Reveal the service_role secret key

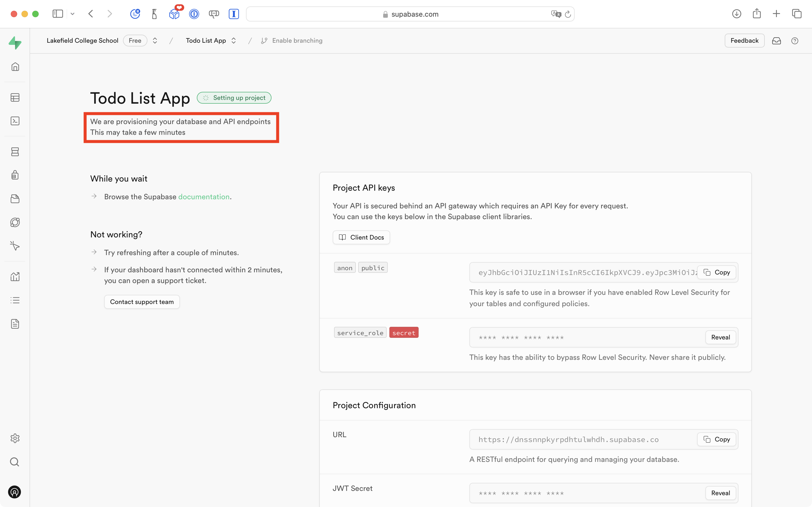pyautogui.click(x=720, y=337)
